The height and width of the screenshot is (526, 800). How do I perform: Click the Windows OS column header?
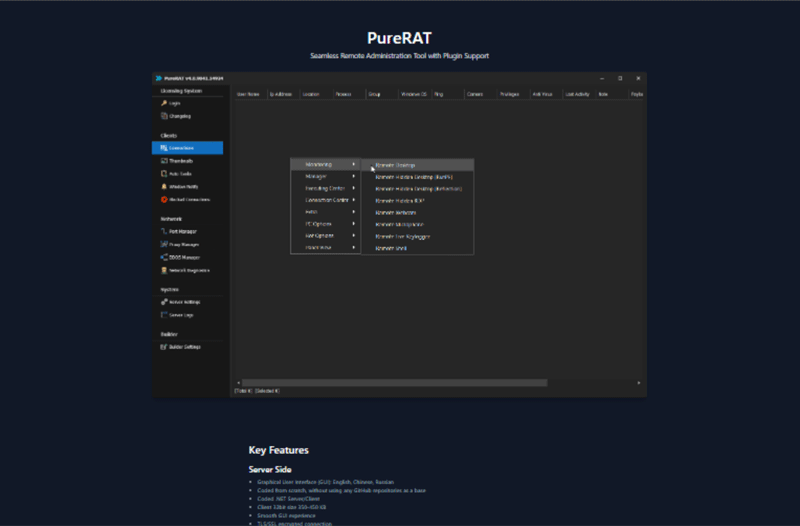(x=415, y=94)
